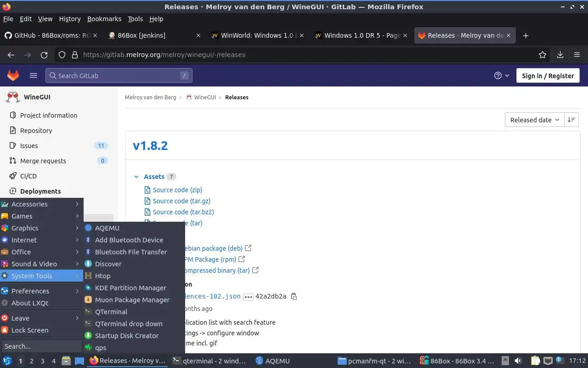588x368 pixels.
Task: Launch QTerminal from System Tools
Action: (x=134, y=312)
